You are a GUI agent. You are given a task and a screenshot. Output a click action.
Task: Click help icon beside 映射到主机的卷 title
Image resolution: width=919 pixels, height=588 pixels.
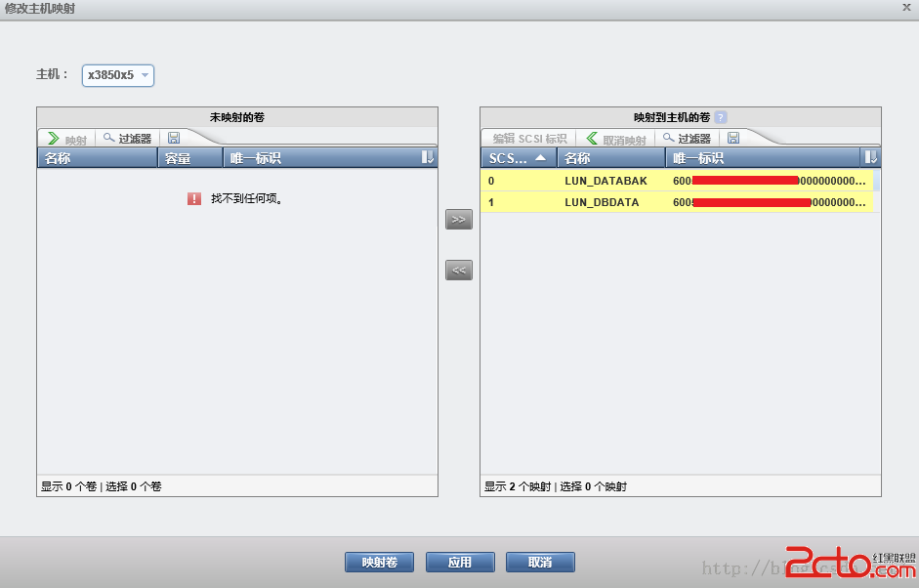(x=721, y=117)
